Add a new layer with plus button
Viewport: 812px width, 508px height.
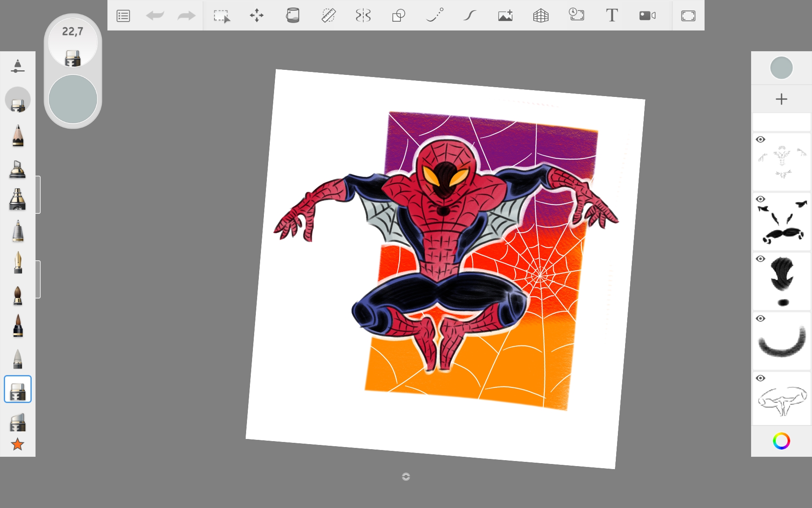tap(781, 99)
